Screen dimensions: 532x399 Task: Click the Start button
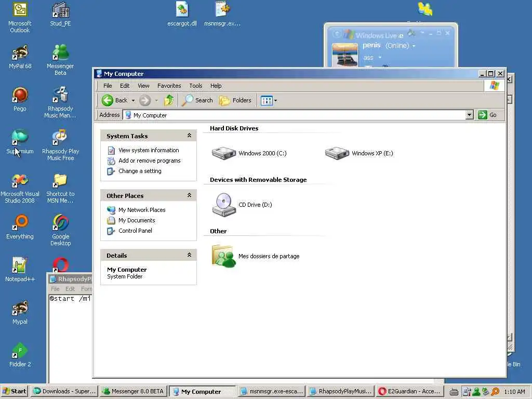14,391
